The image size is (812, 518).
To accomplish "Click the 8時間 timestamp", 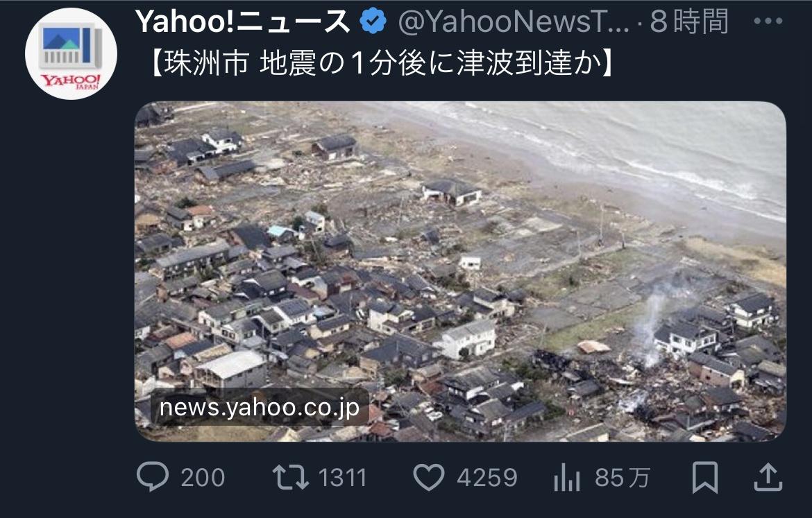I will 688,21.
